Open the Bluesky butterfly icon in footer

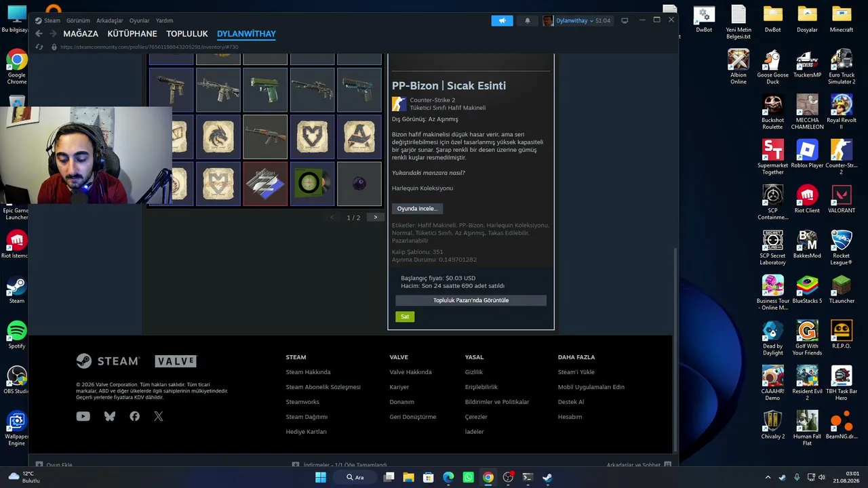pos(109,416)
